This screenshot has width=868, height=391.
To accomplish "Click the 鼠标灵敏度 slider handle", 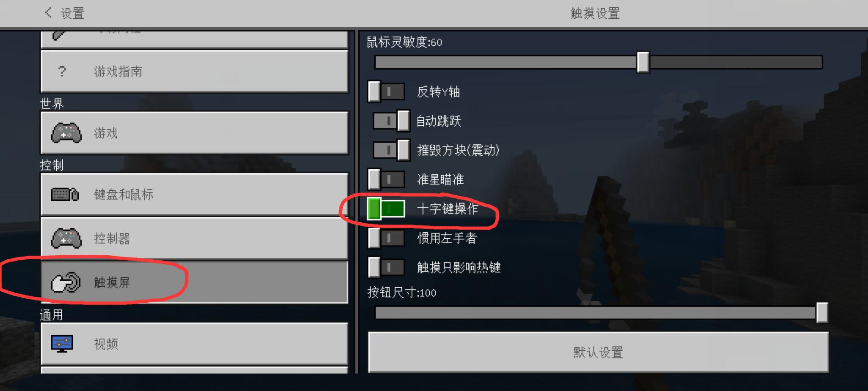I will [643, 62].
